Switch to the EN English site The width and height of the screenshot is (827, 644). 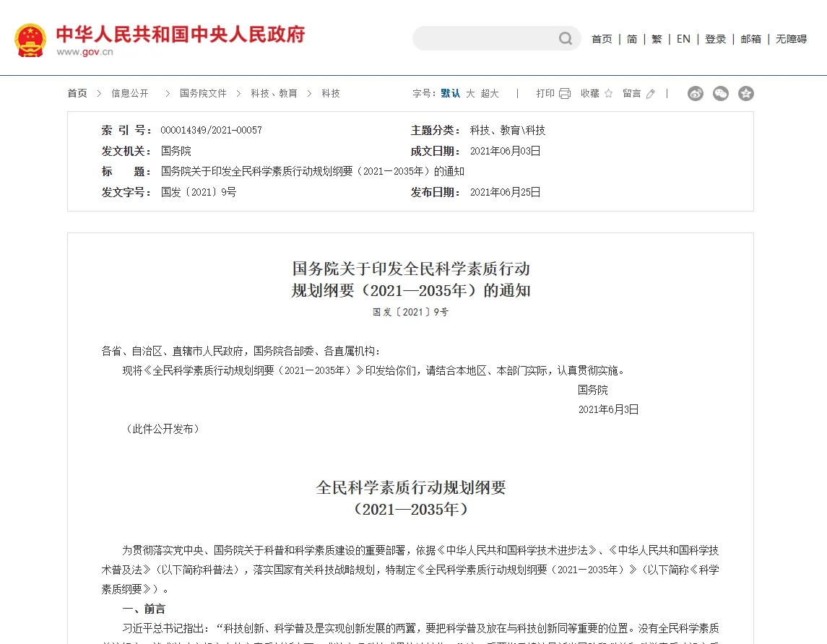(683, 39)
